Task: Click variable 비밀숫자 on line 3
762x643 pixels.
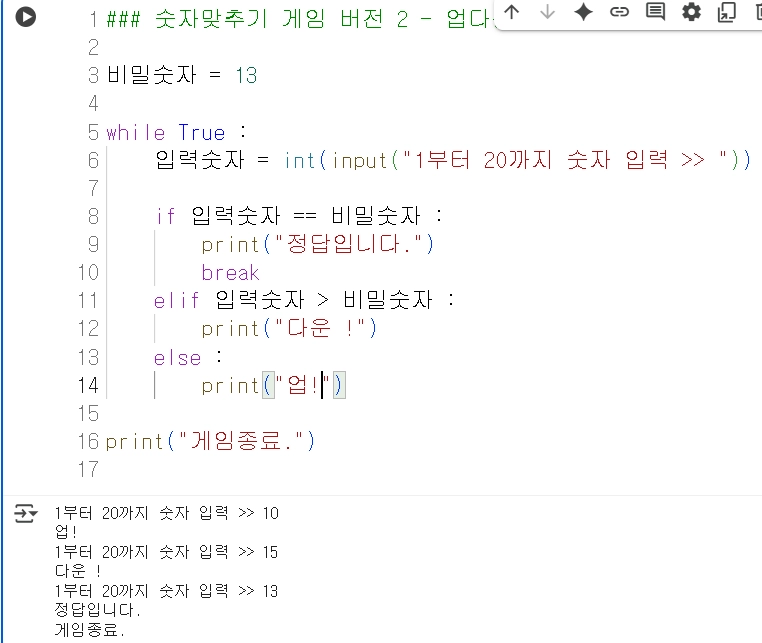Action: point(152,75)
